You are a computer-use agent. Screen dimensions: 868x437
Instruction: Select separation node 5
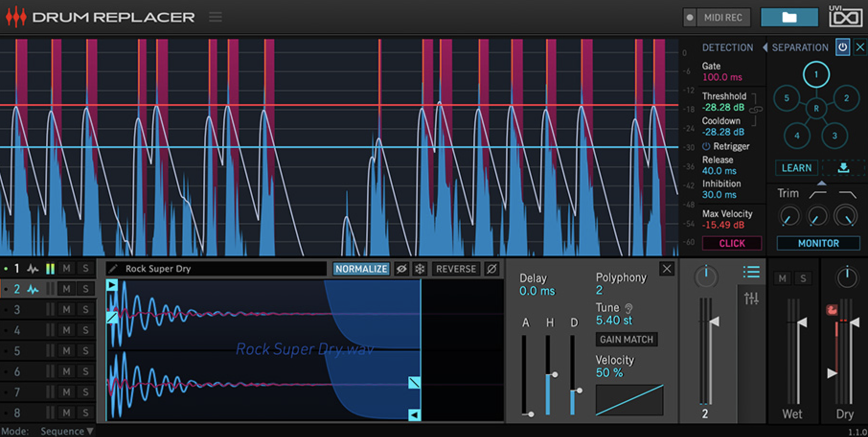787,98
